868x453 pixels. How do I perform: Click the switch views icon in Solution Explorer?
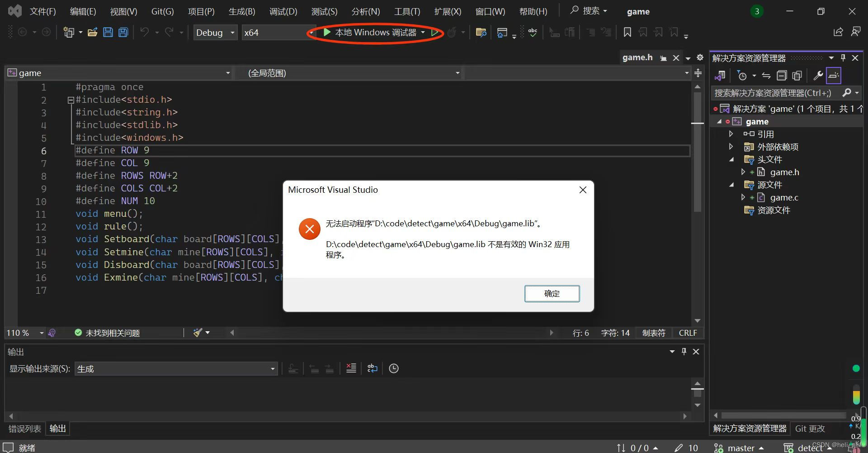[x=720, y=76]
